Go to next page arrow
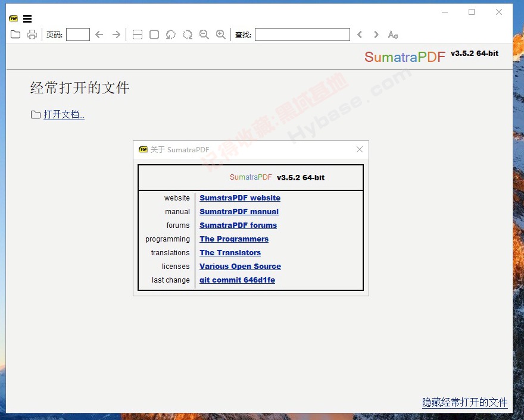Screen dimensions: 524x420 coord(116,35)
